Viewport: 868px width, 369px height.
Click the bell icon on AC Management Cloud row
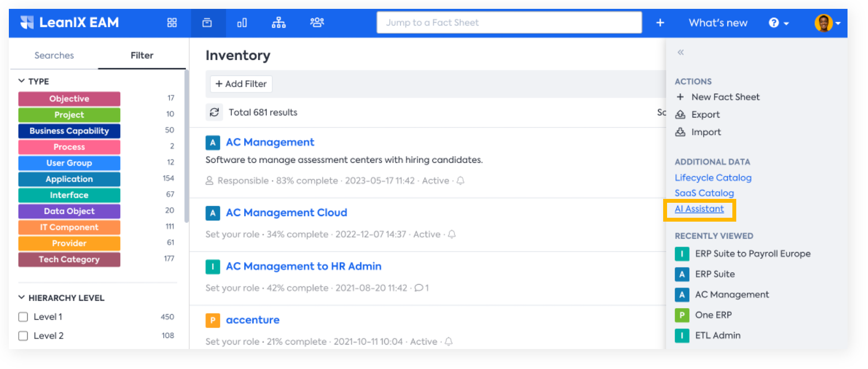[x=452, y=234]
